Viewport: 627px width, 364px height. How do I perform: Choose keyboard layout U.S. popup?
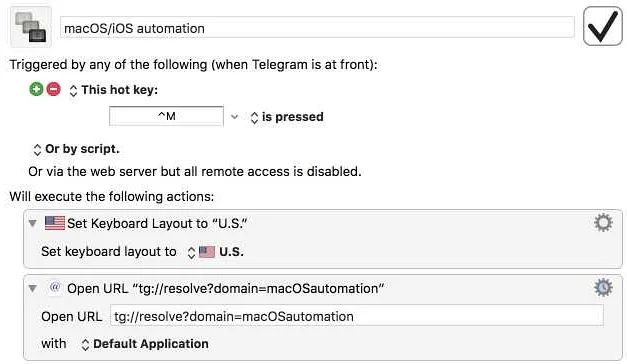coord(216,252)
